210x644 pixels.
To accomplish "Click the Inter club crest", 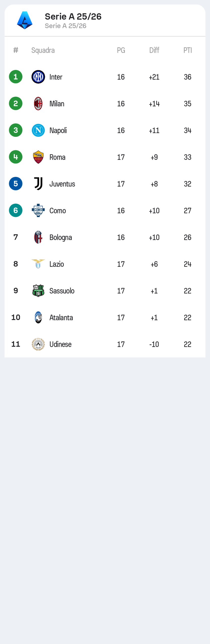I will click(x=38, y=77).
